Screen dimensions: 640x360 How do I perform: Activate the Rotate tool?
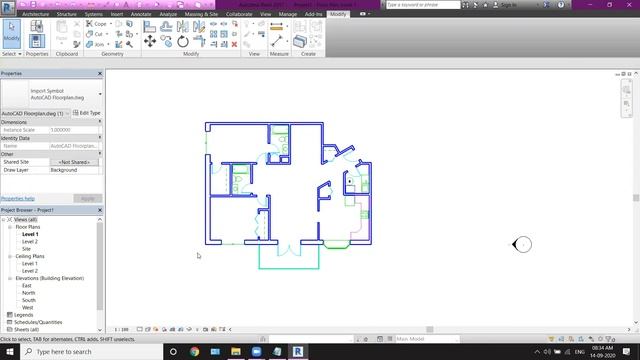(182, 41)
